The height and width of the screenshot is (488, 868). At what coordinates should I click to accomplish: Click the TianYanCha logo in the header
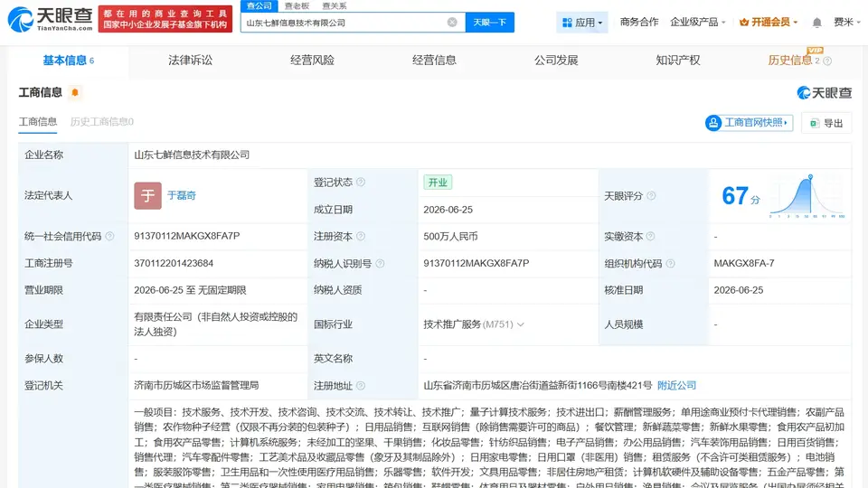click(50, 19)
